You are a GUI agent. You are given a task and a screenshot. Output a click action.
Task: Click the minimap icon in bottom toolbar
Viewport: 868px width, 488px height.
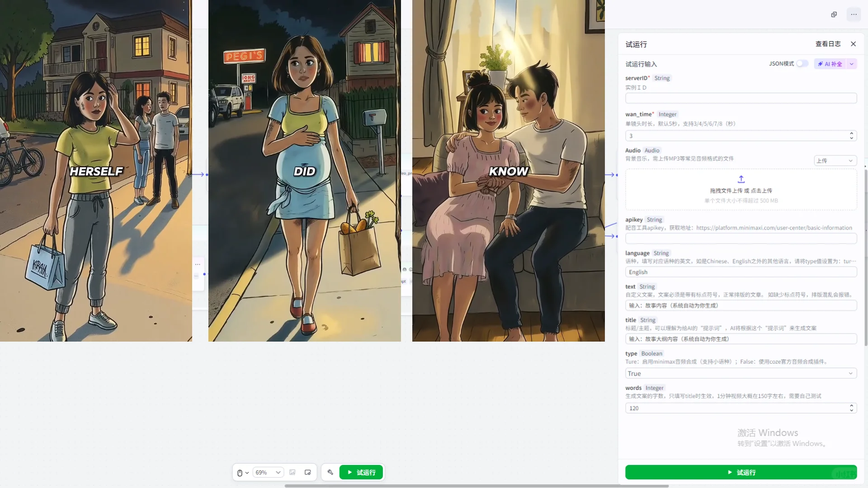(x=308, y=473)
